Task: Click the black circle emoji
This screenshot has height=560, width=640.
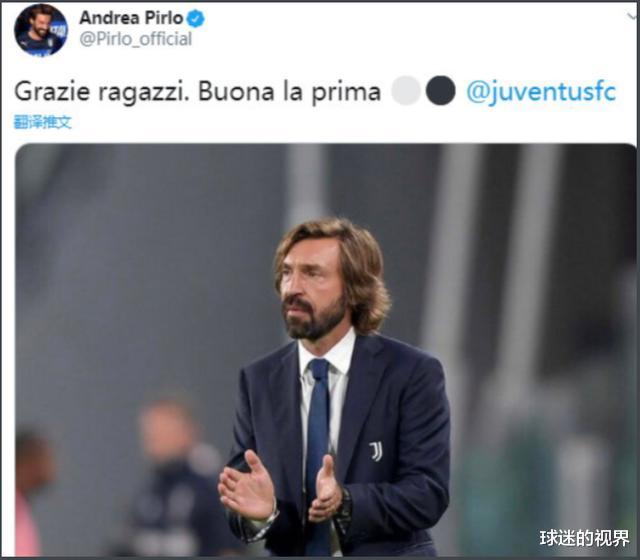Action: [x=440, y=91]
